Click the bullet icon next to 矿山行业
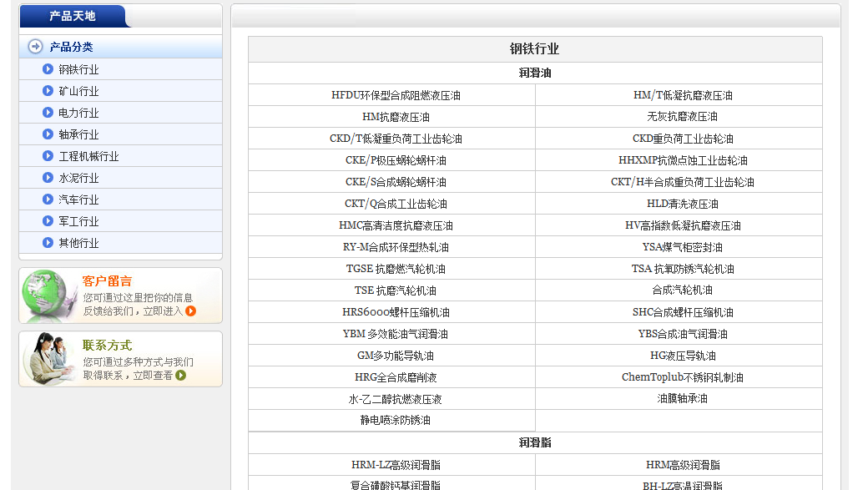 click(48, 91)
